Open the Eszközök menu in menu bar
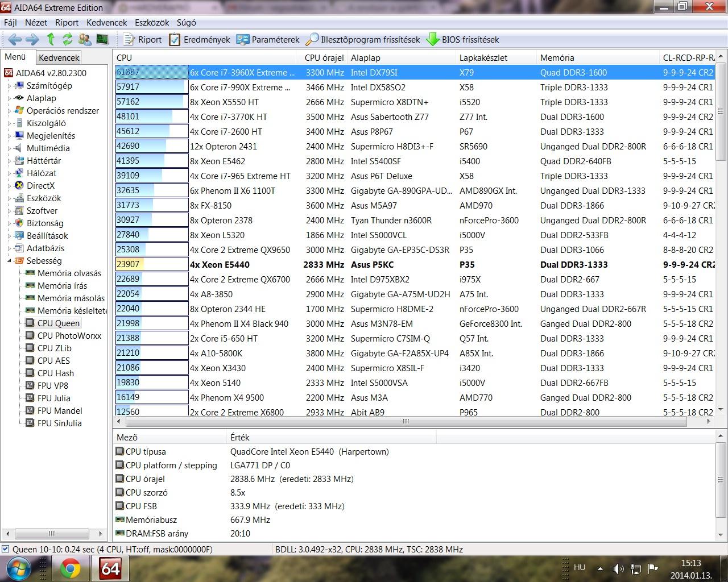728x582 pixels. point(152,23)
